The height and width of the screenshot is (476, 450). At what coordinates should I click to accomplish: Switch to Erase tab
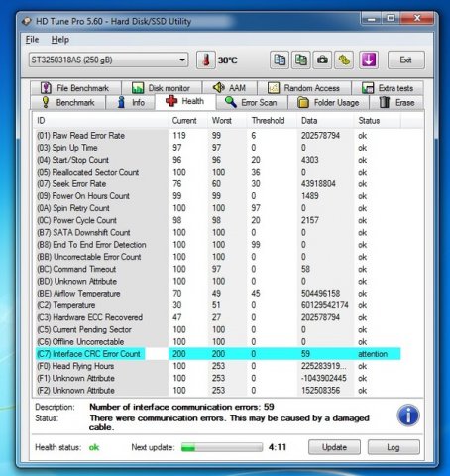pos(396,102)
